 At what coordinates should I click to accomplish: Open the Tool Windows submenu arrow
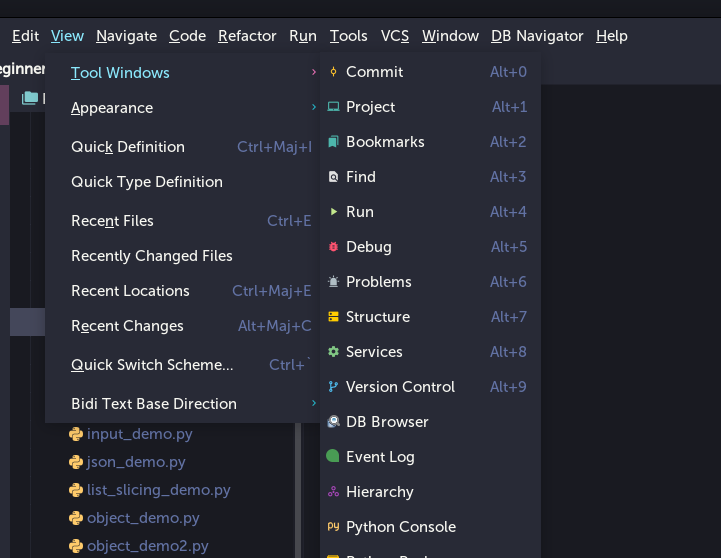coord(313,73)
